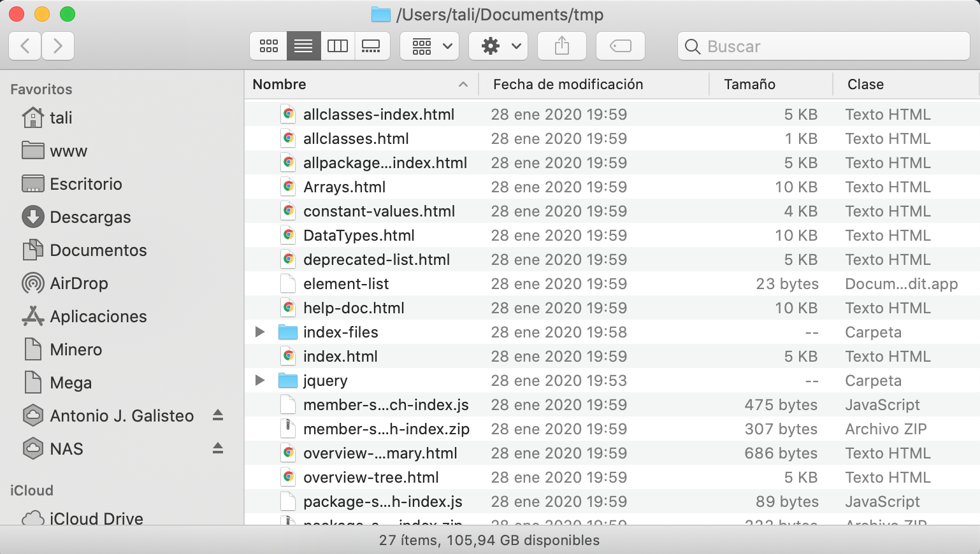Expand the index-files folder
The height and width of the screenshot is (554, 980).
tap(259, 332)
